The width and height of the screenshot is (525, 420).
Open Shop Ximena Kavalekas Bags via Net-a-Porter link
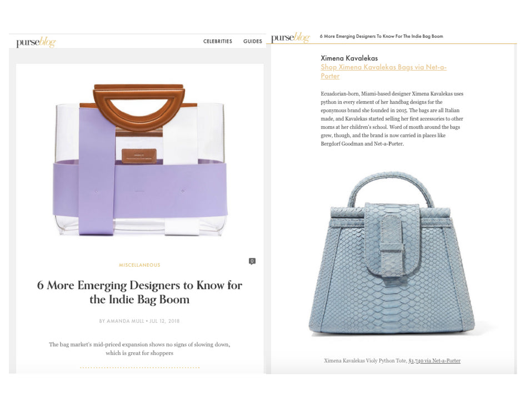[384, 71]
